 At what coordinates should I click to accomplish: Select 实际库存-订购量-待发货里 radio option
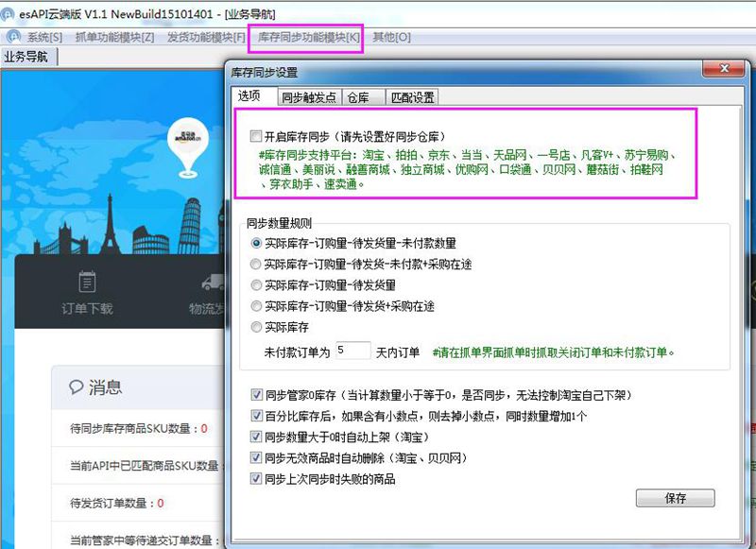pos(256,285)
